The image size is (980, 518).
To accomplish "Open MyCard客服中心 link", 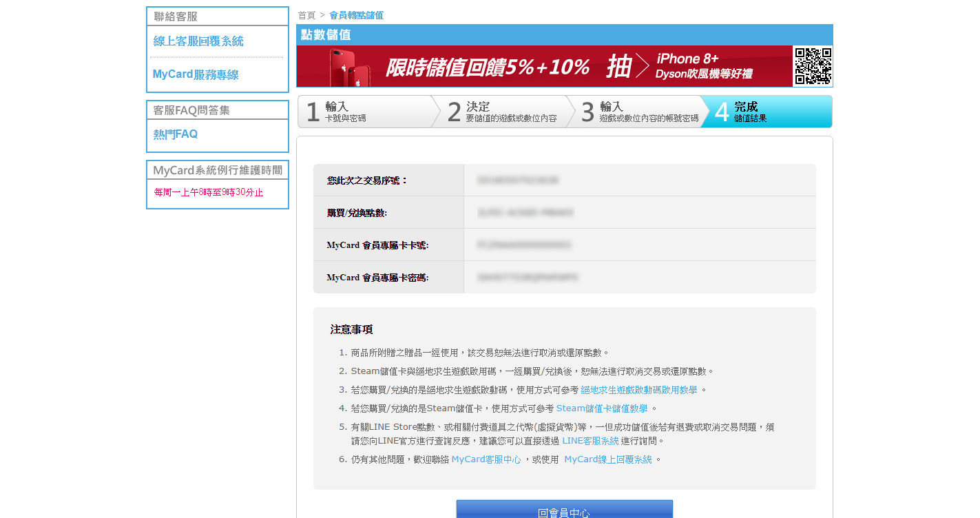I will [486, 459].
